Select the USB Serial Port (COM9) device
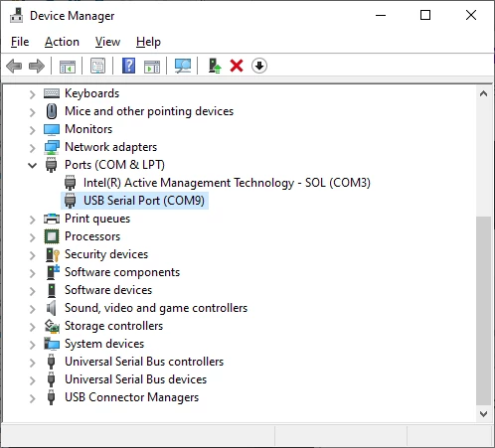This screenshot has height=448, width=495. point(144,201)
